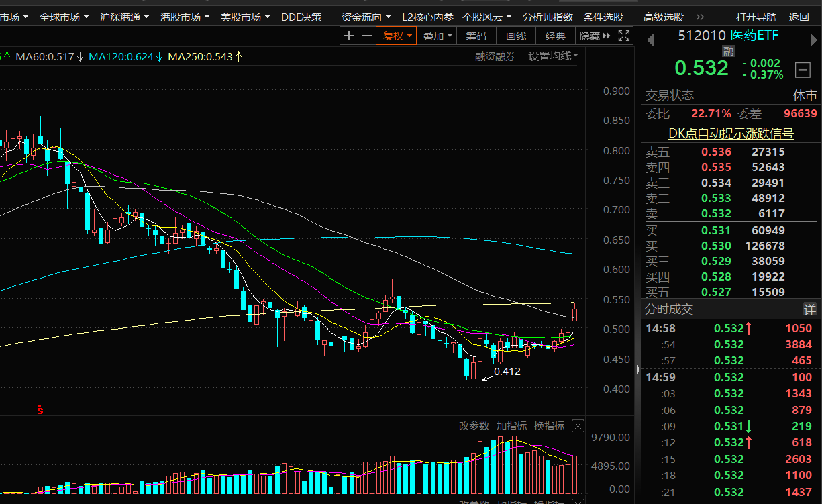Go to next stock with right arrow
This screenshot has height=504, width=822.
coord(811,41)
